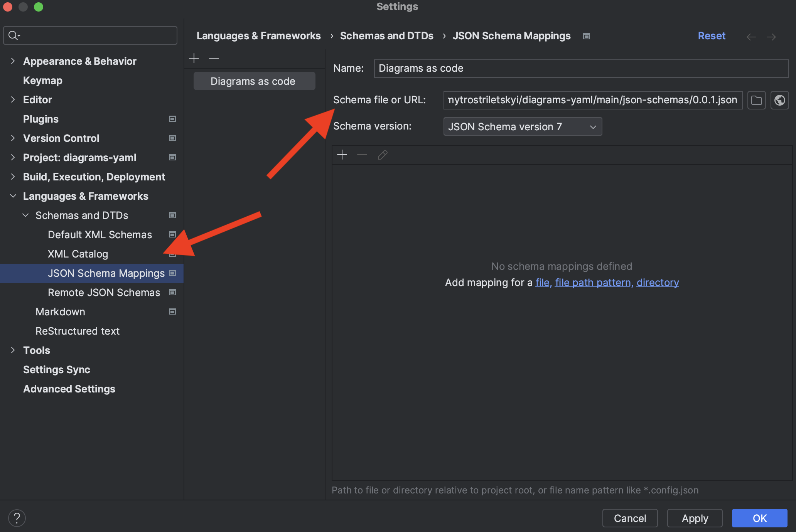Collapse the Schemas and DTDs node
The height and width of the screenshot is (532, 796).
point(25,215)
